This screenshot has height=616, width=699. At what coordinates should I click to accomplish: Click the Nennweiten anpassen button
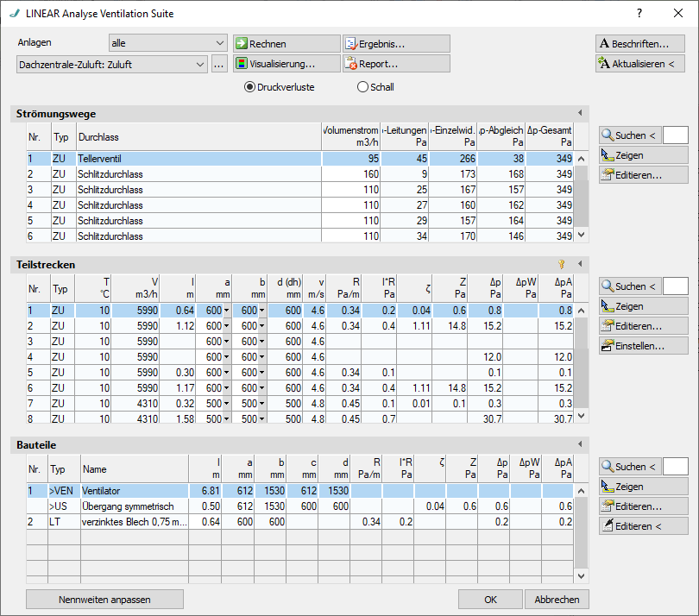point(104,600)
